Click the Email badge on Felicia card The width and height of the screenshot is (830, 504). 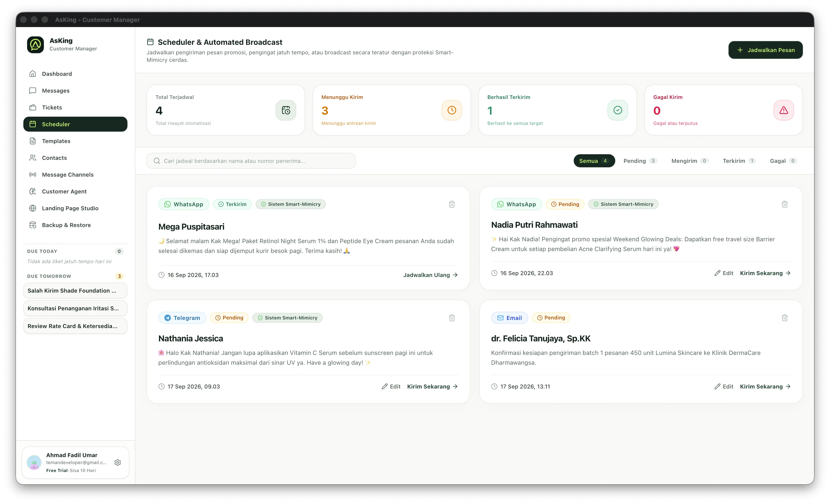509,318
